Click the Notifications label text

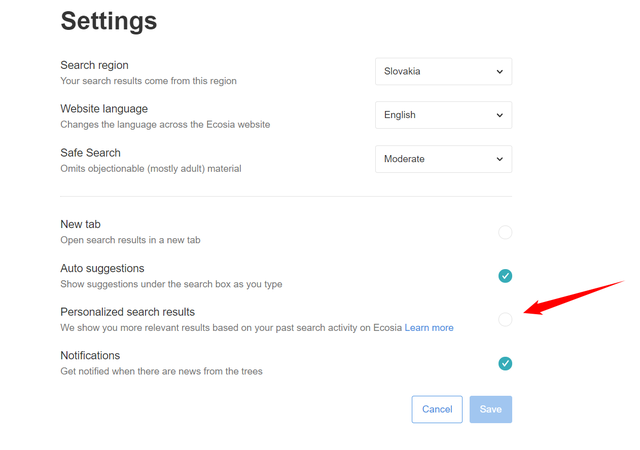(90, 356)
